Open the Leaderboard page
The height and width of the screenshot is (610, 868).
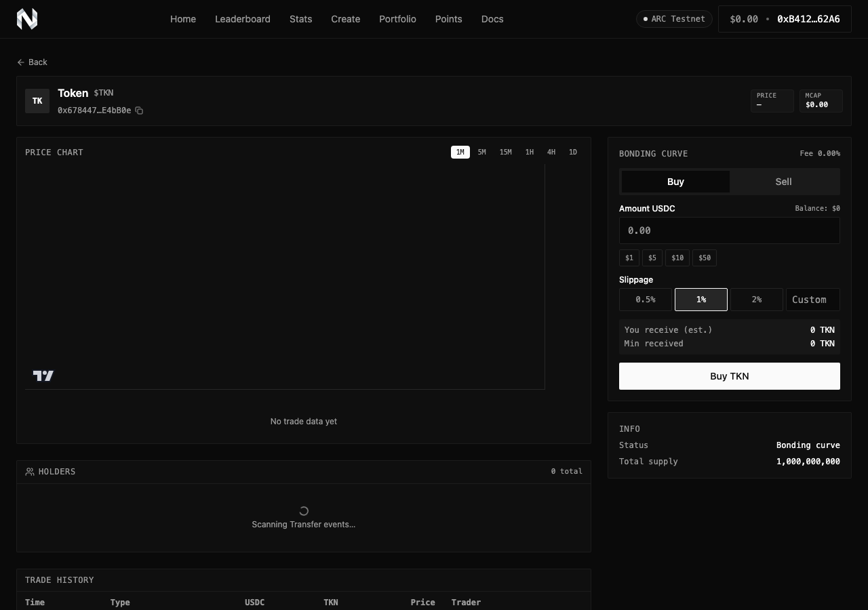point(243,19)
